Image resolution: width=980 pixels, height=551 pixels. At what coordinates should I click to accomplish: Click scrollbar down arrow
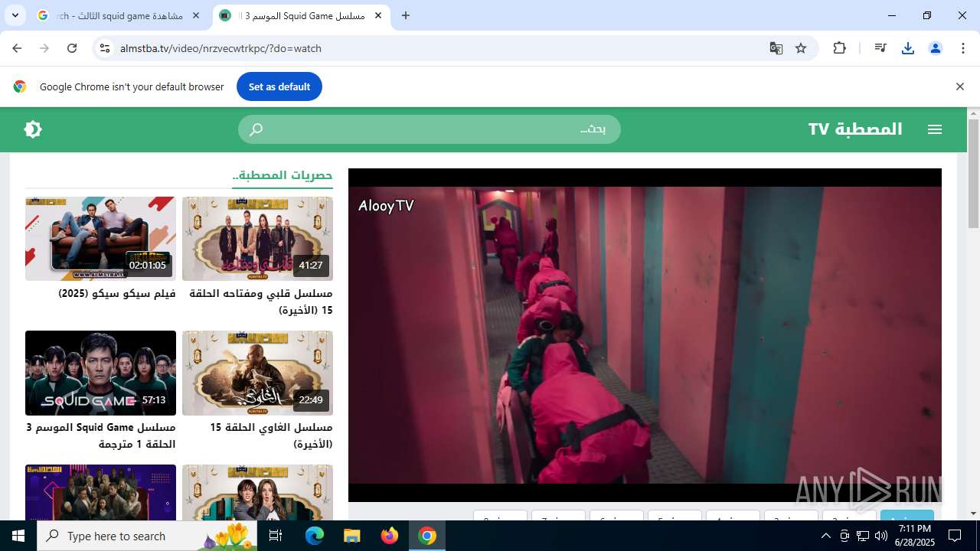pyautogui.click(x=973, y=514)
